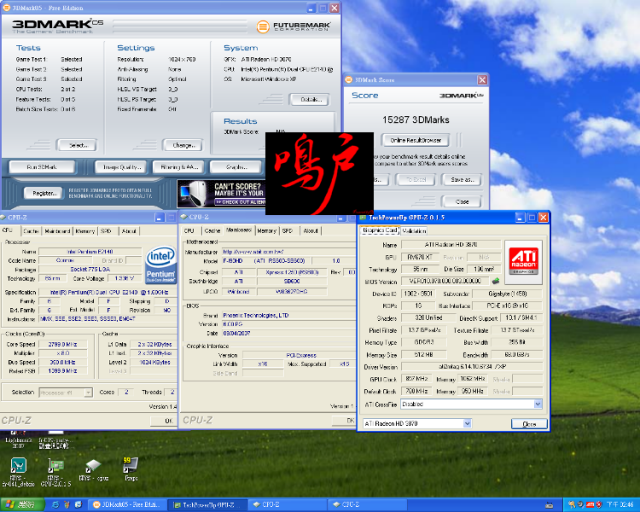This screenshot has width=640, height=512.
Task: Open the shopping cart desktop shortcut icon
Action: pyautogui.click(x=18, y=465)
